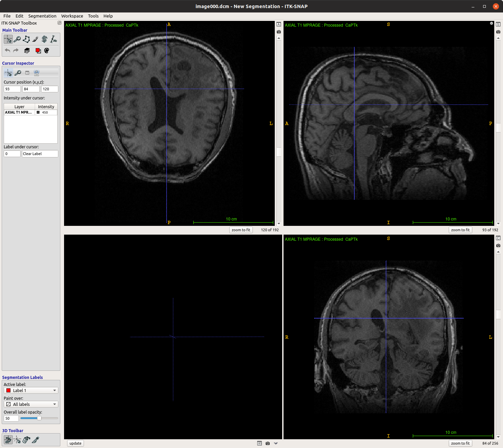The height and width of the screenshot is (448, 503).
Task: Toggle coronal view layout with the C icon
Action: (x=498, y=238)
